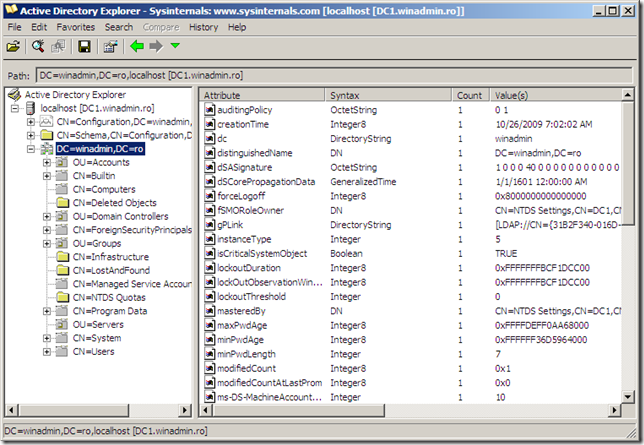Viewport: 644px width, 445px height.
Task: Expand the CN=Users node
Action: 47,352
